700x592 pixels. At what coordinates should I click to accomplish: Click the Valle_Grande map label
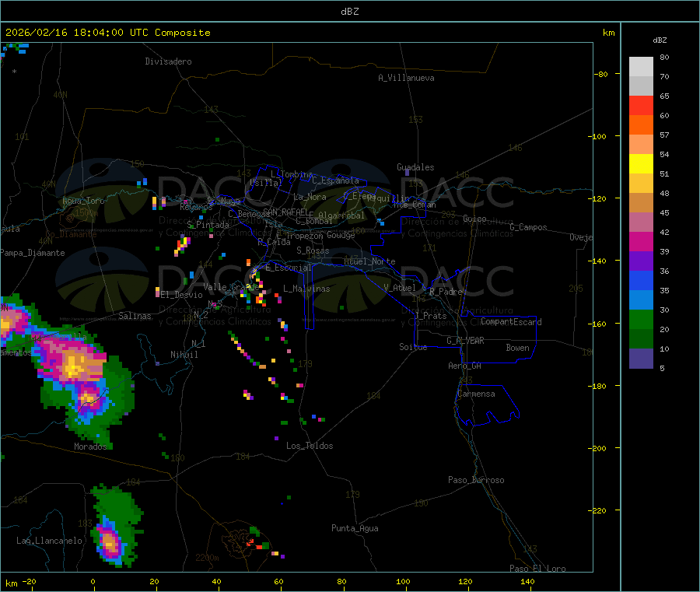point(231,287)
